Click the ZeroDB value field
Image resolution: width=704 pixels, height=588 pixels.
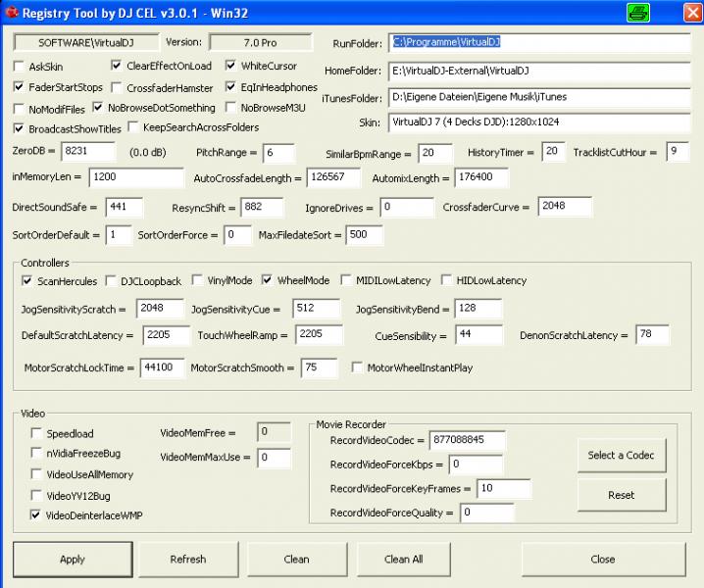88,151
